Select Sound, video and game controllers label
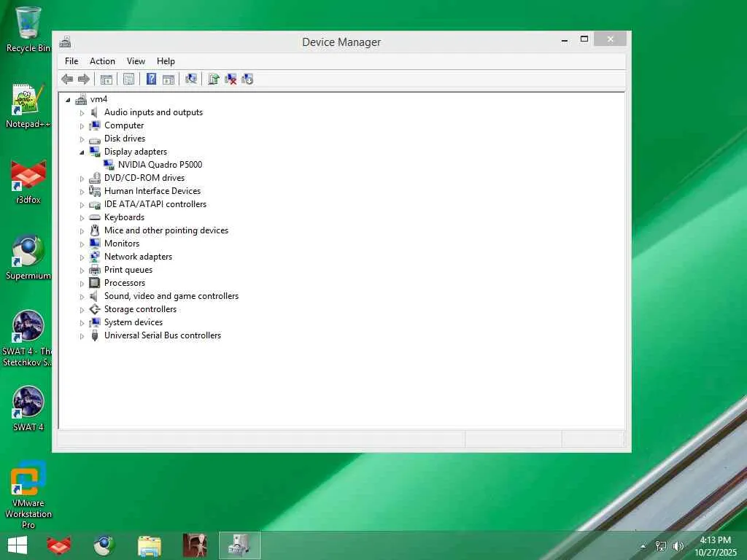 point(171,296)
